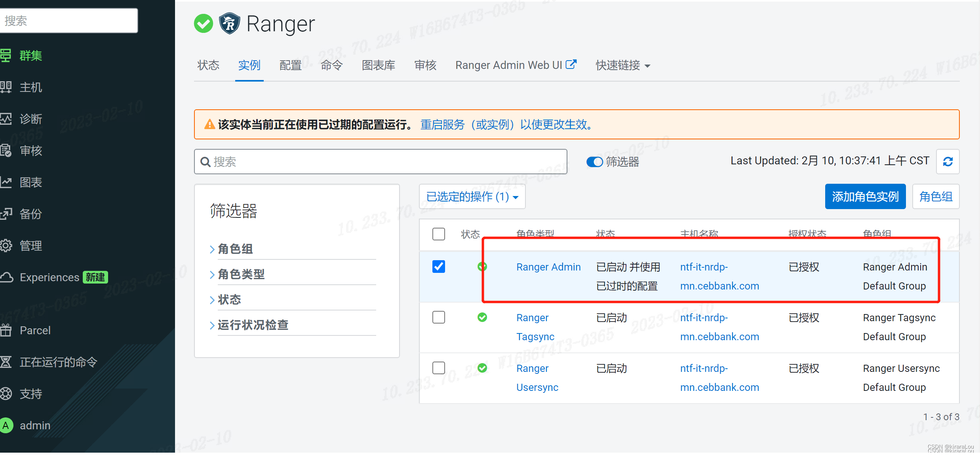Toggle the 筛选器 filter switch off
The width and height of the screenshot is (980, 457).
[x=594, y=162]
